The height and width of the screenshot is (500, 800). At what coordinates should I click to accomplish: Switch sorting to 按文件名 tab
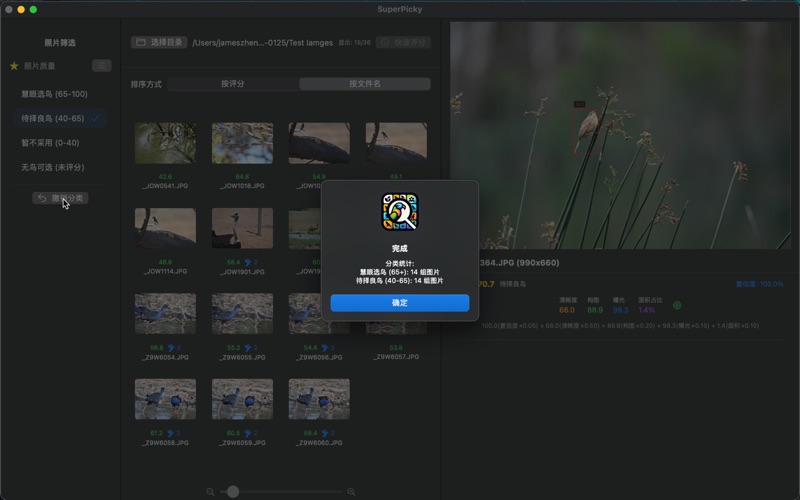pyautogui.click(x=364, y=84)
